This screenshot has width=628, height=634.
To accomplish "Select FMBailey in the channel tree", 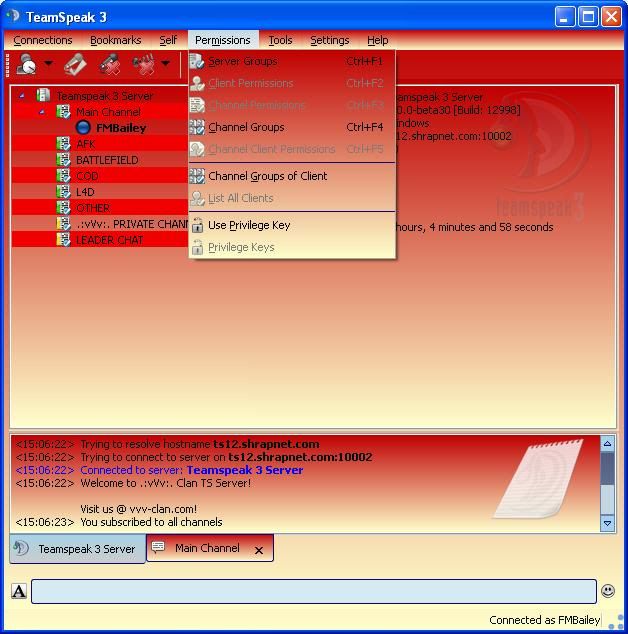I will click(121, 128).
